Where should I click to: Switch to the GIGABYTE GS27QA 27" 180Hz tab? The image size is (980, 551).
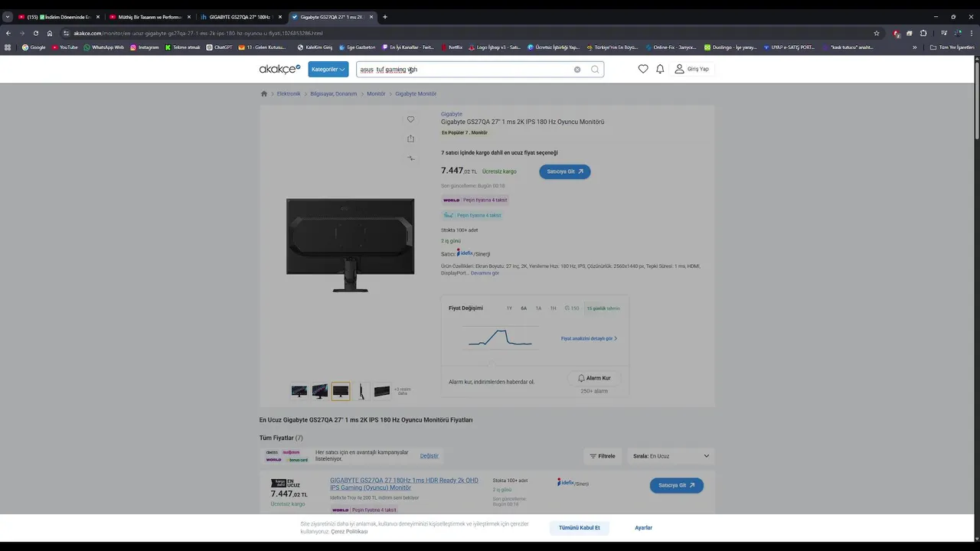pyautogui.click(x=240, y=17)
